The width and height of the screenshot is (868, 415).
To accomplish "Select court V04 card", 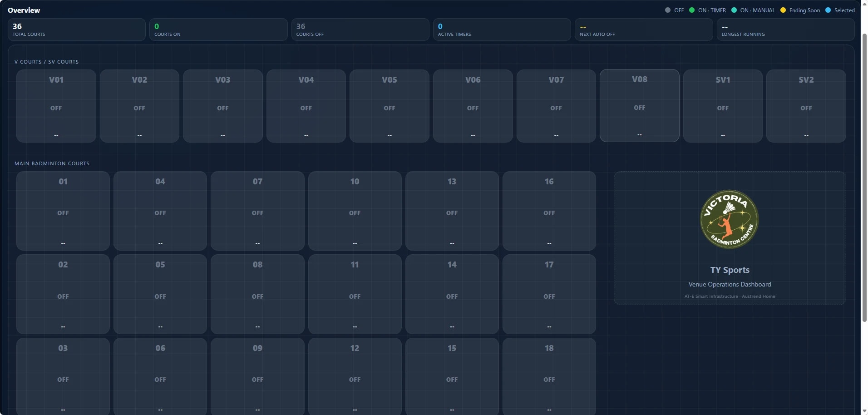I will (306, 106).
